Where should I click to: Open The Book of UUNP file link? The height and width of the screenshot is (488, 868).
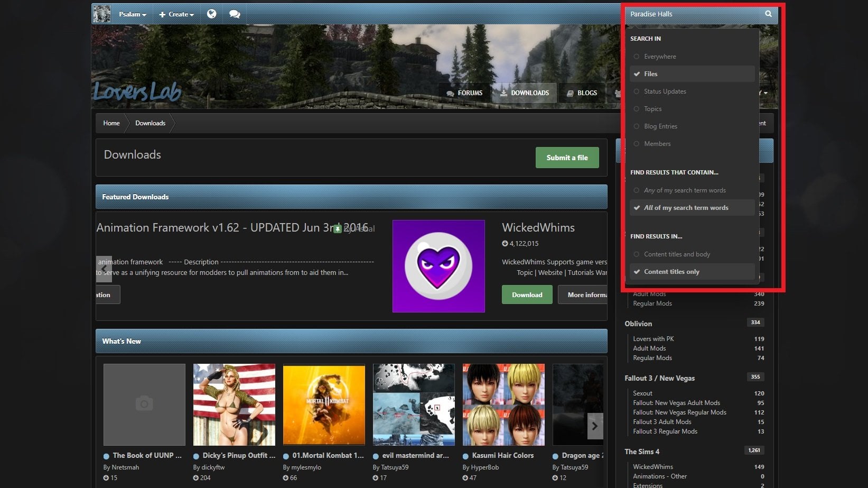click(x=147, y=455)
